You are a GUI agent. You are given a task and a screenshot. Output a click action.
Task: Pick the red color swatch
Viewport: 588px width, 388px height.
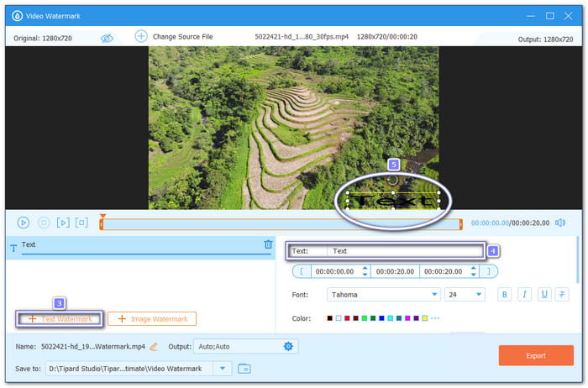click(348, 318)
